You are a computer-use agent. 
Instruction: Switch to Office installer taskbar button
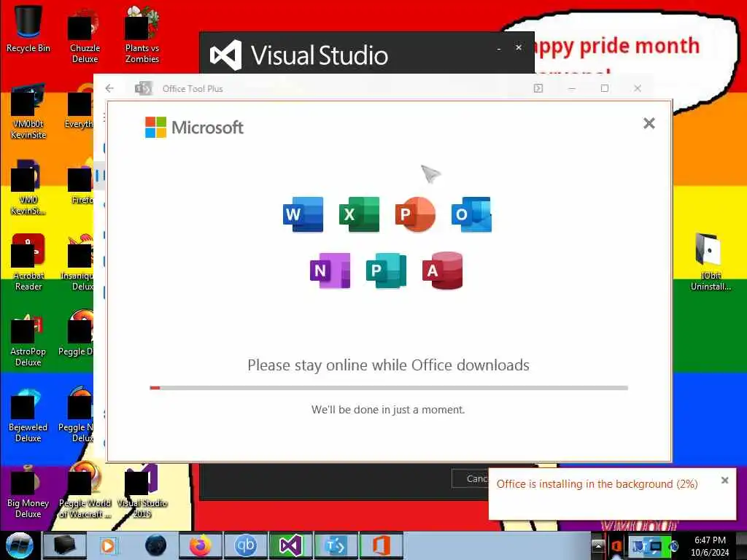[x=381, y=545]
